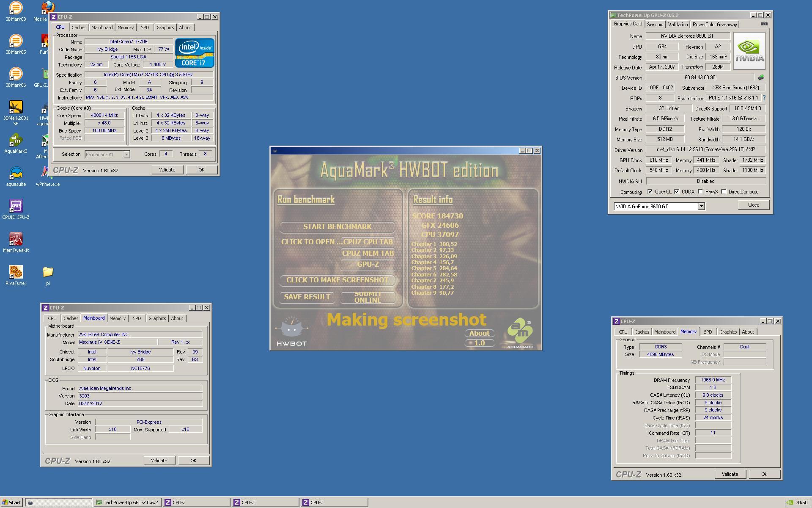
Task: Click the Intel Core i7 logo in CPU-Z
Action: tap(195, 53)
